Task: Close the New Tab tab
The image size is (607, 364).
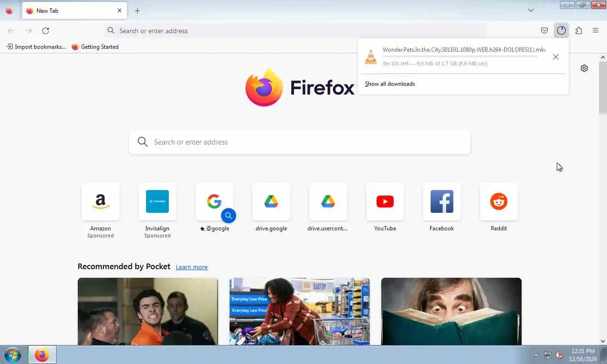Action: click(x=120, y=10)
